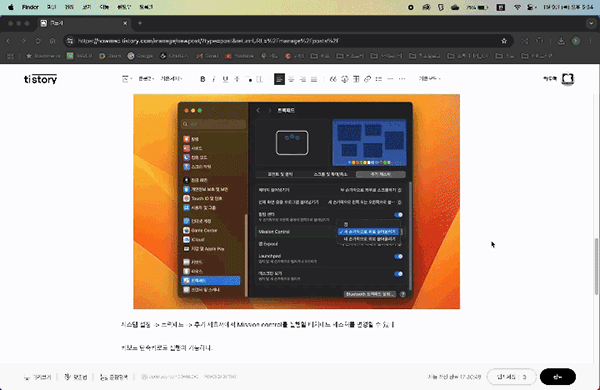The width and height of the screenshot is (600, 390).
Task: Toggle underline formatting in the editor toolbar
Action: click(225, 79)
